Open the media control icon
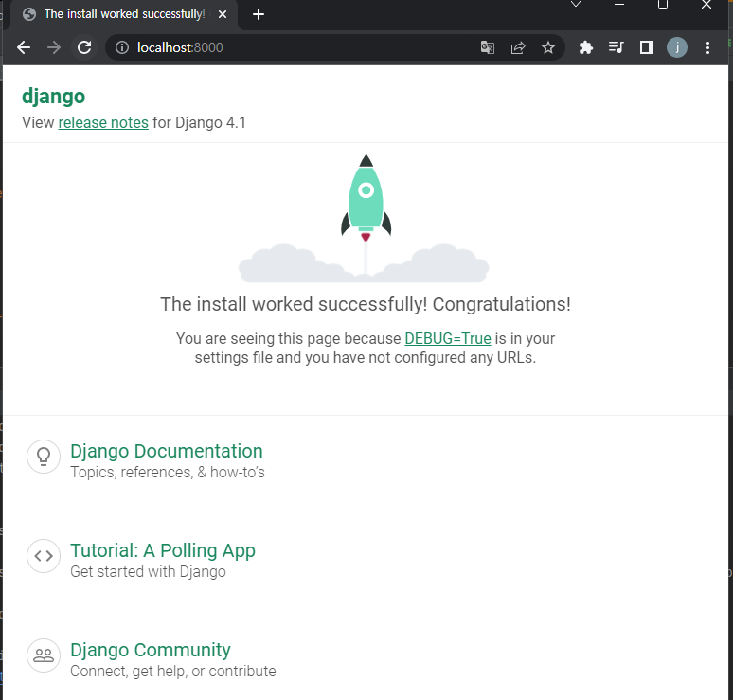 click(x=617, y=47)
